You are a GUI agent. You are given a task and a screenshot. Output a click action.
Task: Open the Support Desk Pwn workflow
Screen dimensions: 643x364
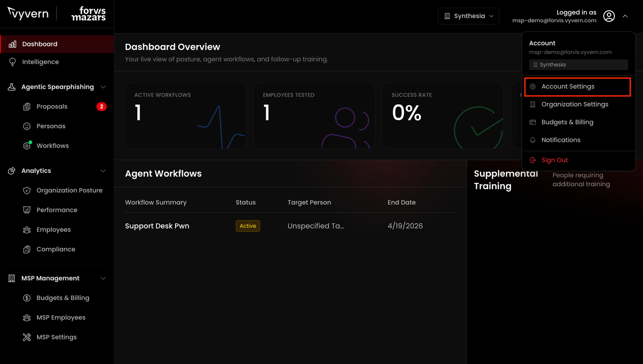pos(157,226)
